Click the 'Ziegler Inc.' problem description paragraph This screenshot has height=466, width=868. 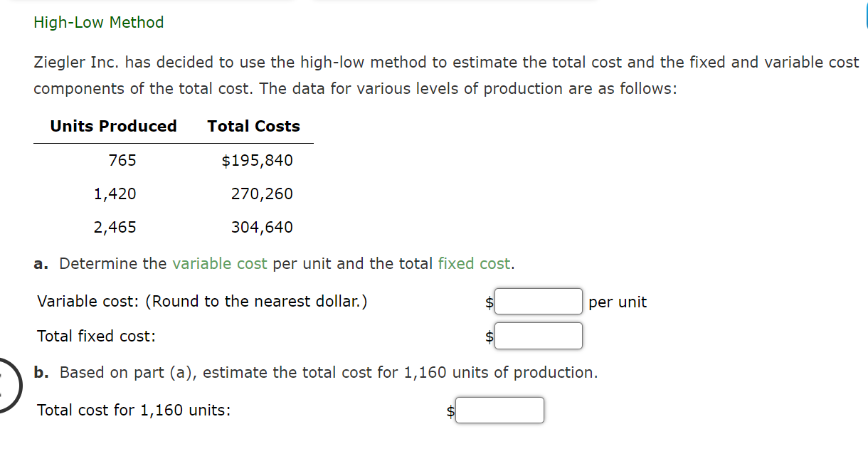447,75
